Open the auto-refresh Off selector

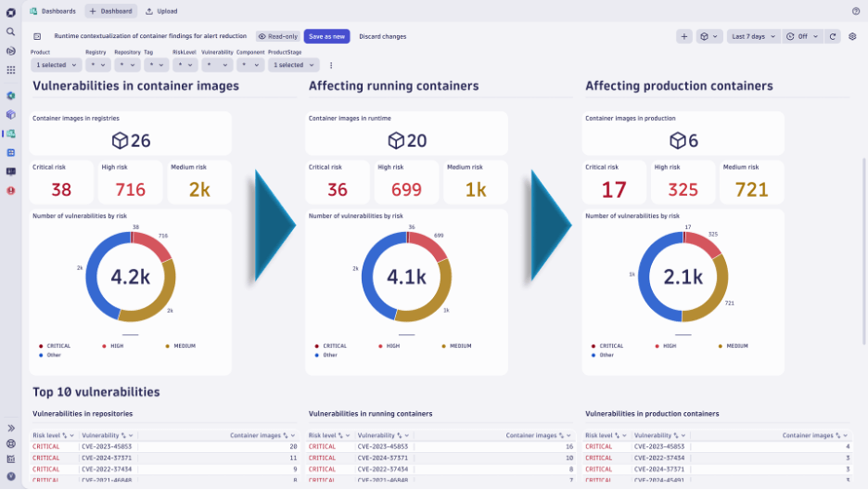802,36
